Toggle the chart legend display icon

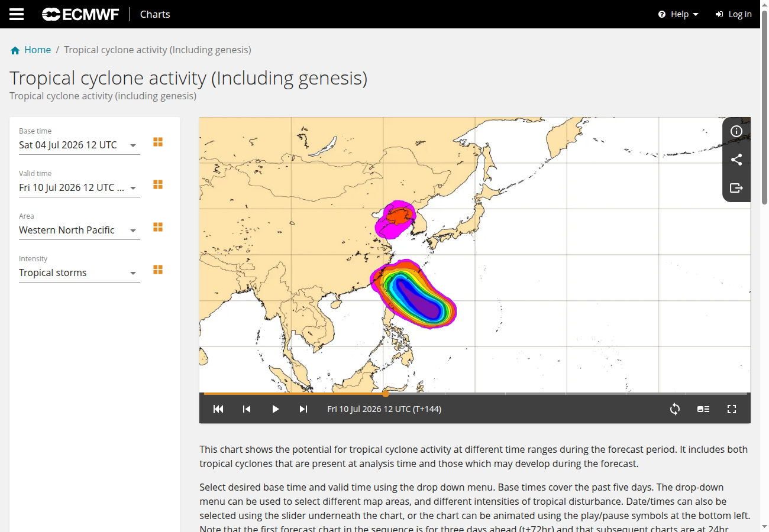[x=703, y=409]
